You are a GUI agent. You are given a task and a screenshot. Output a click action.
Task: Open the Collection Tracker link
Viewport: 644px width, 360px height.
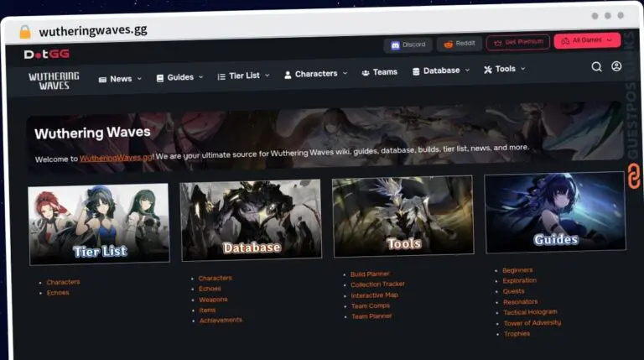click(378, 284)
